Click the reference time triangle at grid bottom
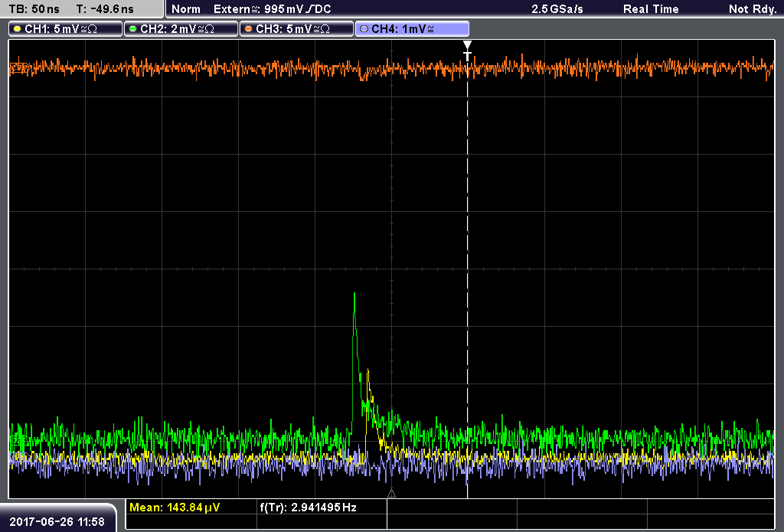The height and width of the screenshot is (532, 784). (391, 494)
